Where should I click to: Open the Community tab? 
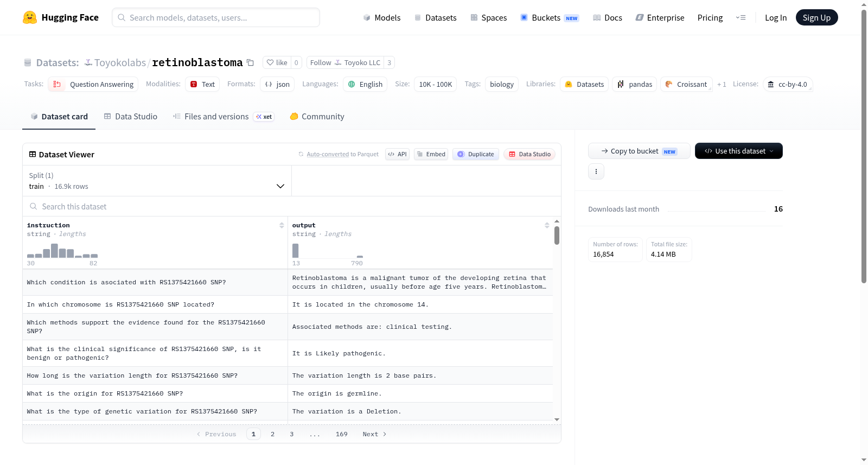[x=317, y=116]
